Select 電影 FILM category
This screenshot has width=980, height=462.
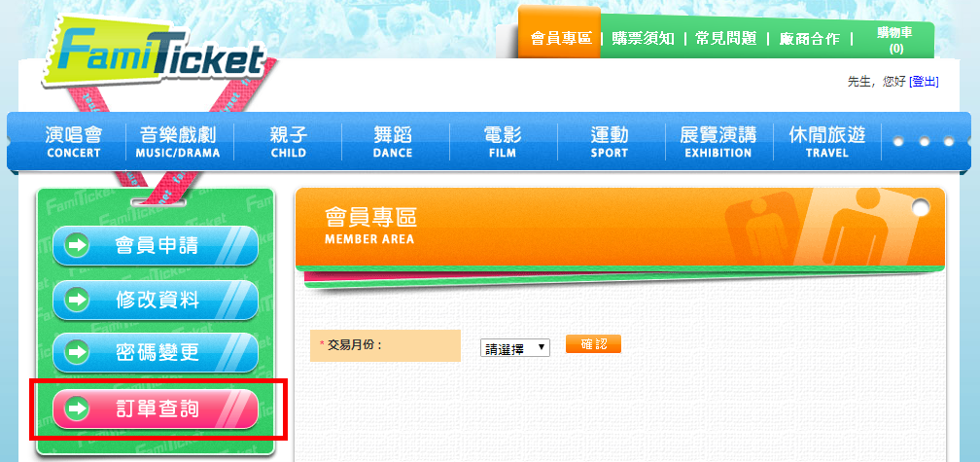(502, 142)
